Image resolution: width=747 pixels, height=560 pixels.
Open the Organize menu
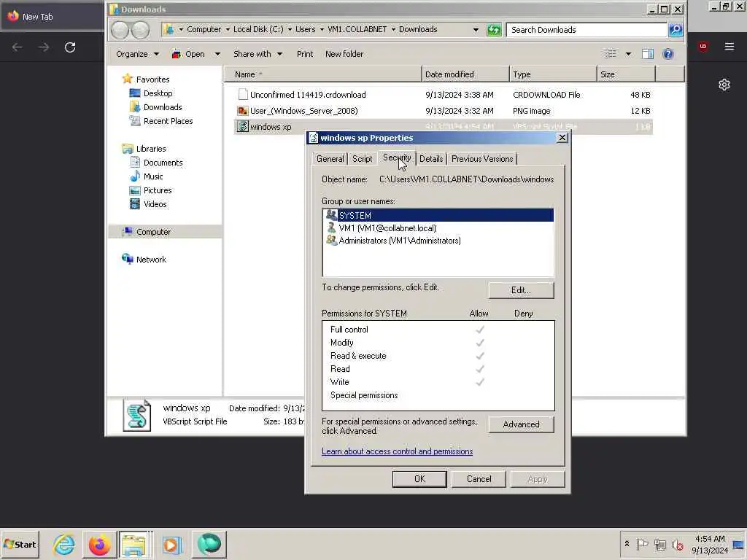(x=137, y=54)
